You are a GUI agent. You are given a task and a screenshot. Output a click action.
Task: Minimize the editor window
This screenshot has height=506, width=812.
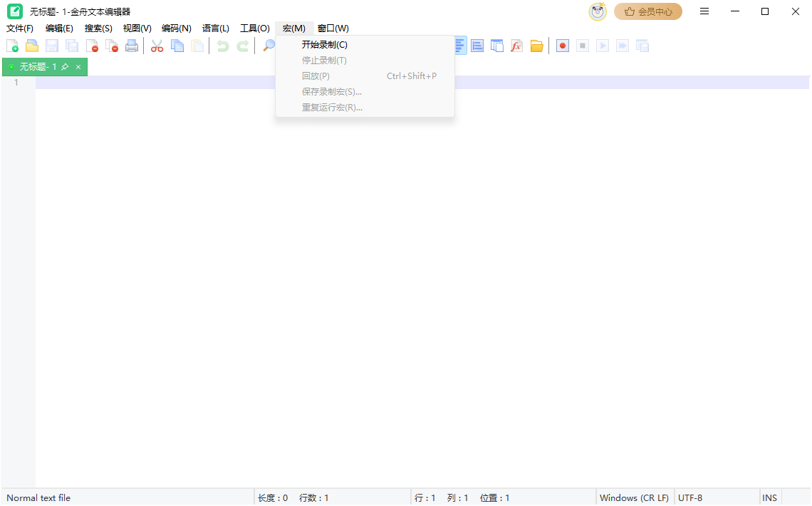735,11
